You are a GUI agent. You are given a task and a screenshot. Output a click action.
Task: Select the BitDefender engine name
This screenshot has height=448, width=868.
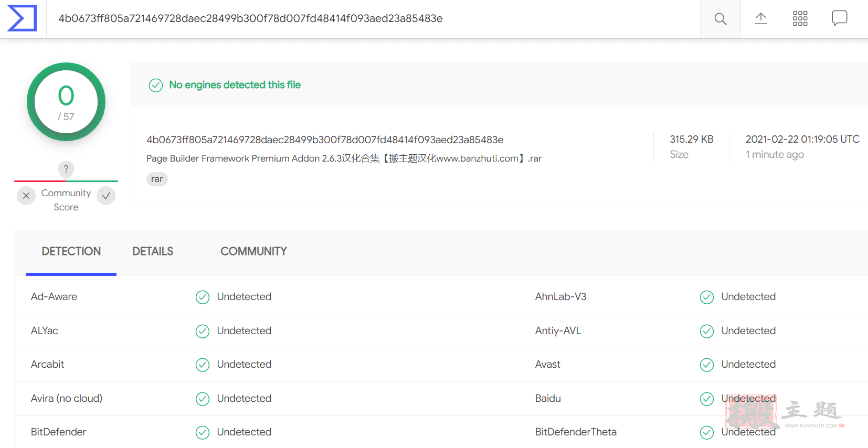pyautogui.click(x=58, y=432)
